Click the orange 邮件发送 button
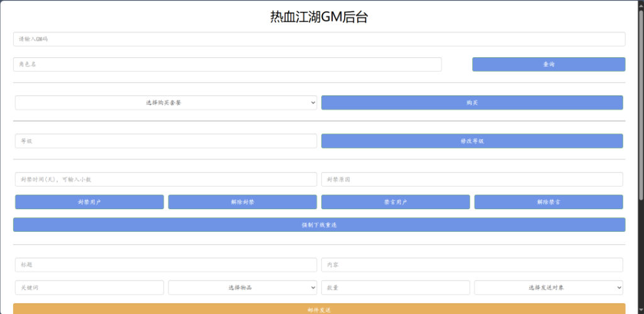 319,309
